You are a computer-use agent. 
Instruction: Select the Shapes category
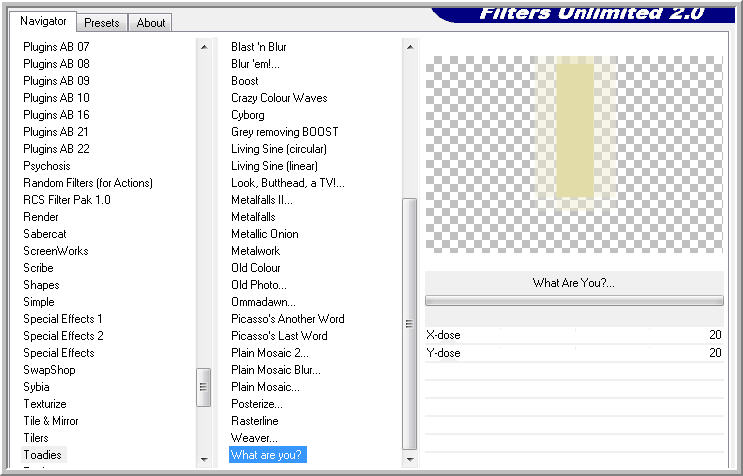click(x=41, y=286)
